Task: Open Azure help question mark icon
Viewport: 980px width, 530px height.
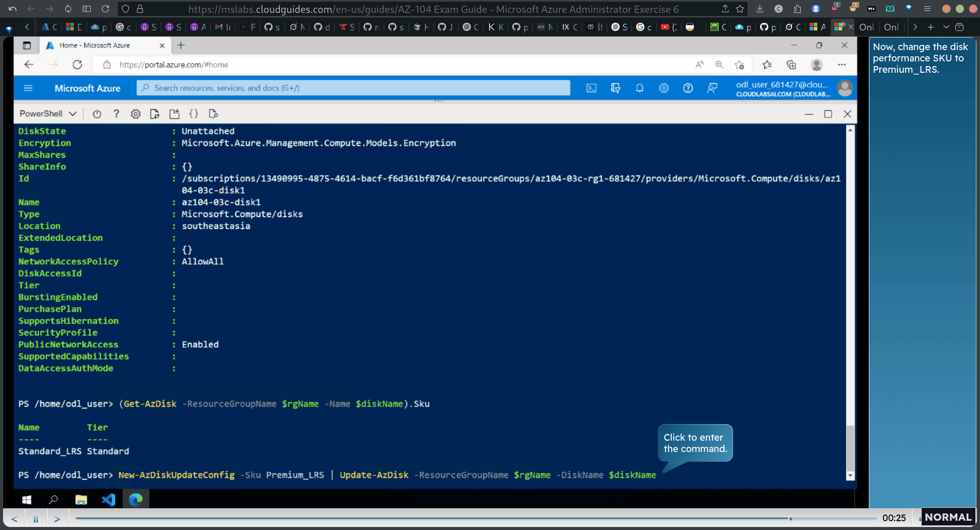Action: [x=688, y=88]
